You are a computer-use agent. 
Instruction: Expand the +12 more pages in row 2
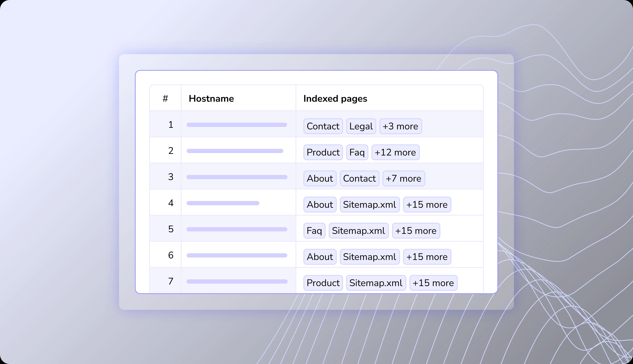pyautogui.click(x=395, y=152)
